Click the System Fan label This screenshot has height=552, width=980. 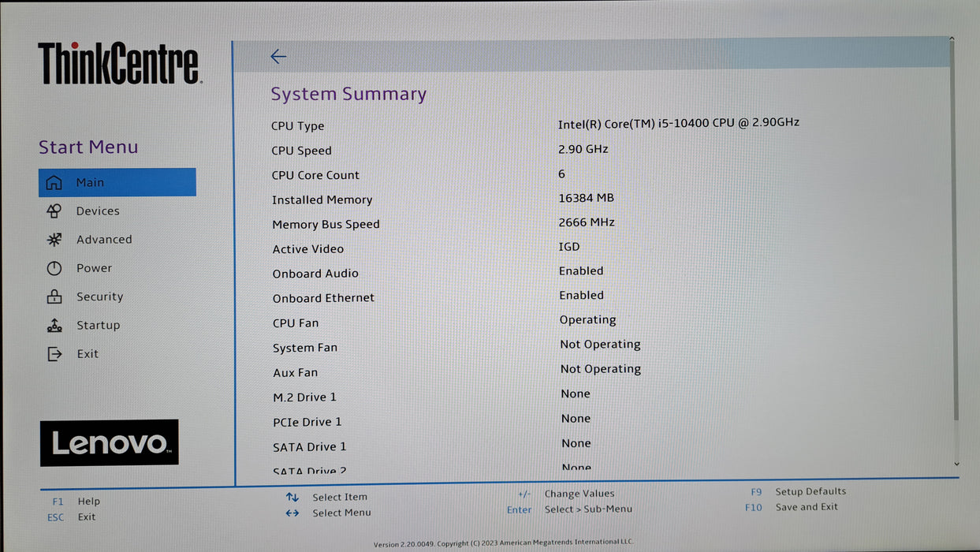tap(305, 348)
